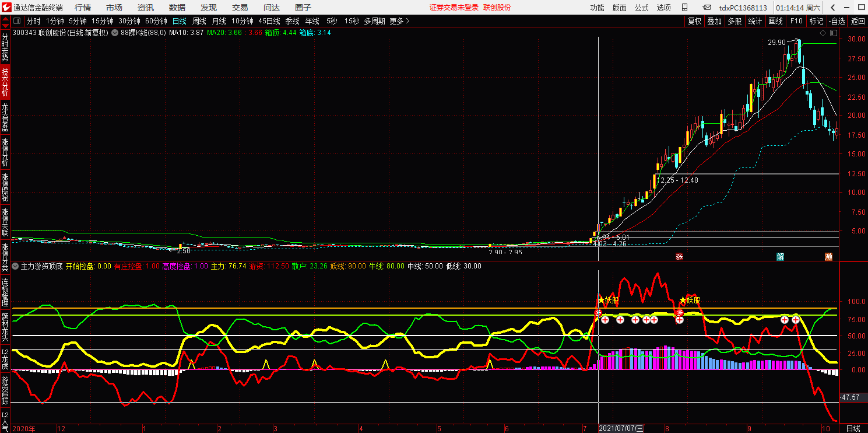Toggle the right panel icon beside the diamond
This screenshot has height=433, width=868.
(x=832, y=33)
